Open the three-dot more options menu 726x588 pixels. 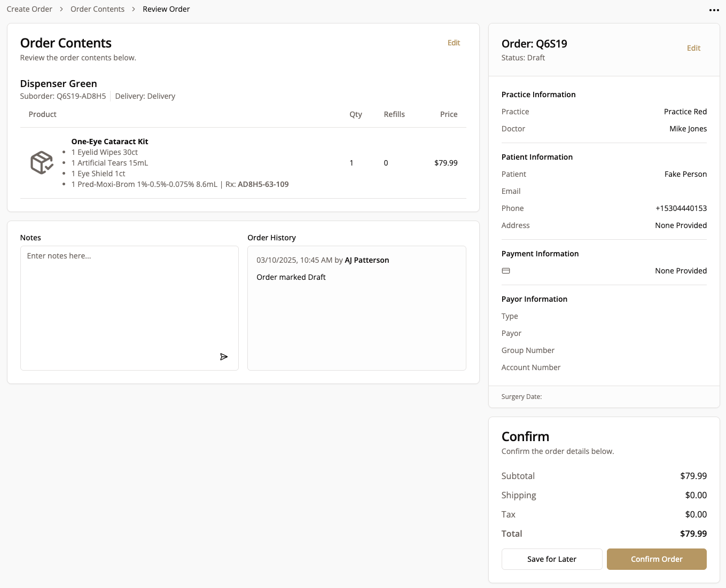(x=714, y=10)
